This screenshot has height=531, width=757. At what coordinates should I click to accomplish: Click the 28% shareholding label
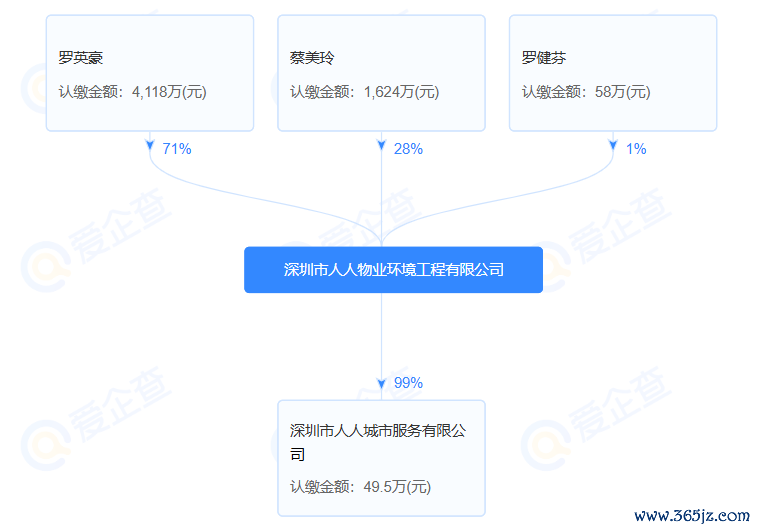(x=408, y=149)
